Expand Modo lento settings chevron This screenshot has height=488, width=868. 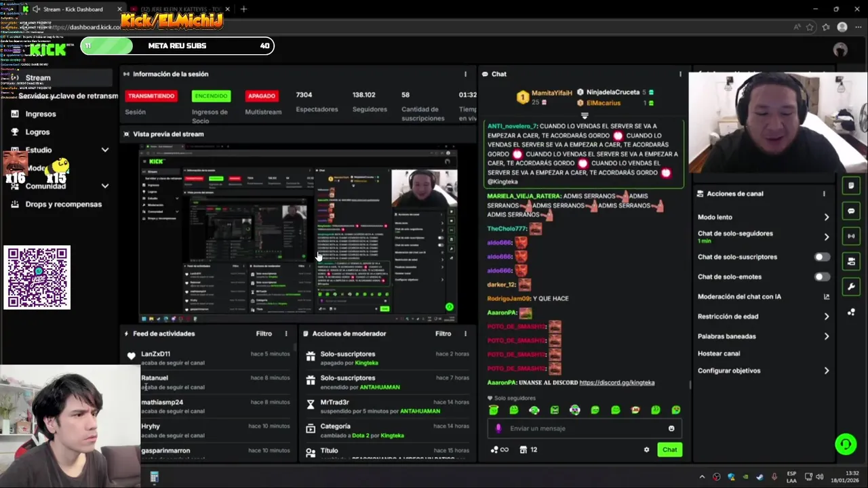coord(826,217)
